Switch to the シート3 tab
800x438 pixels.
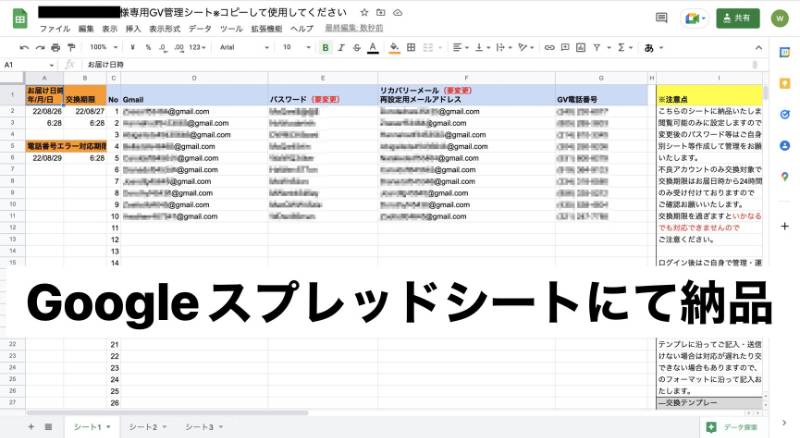point(204,427)
